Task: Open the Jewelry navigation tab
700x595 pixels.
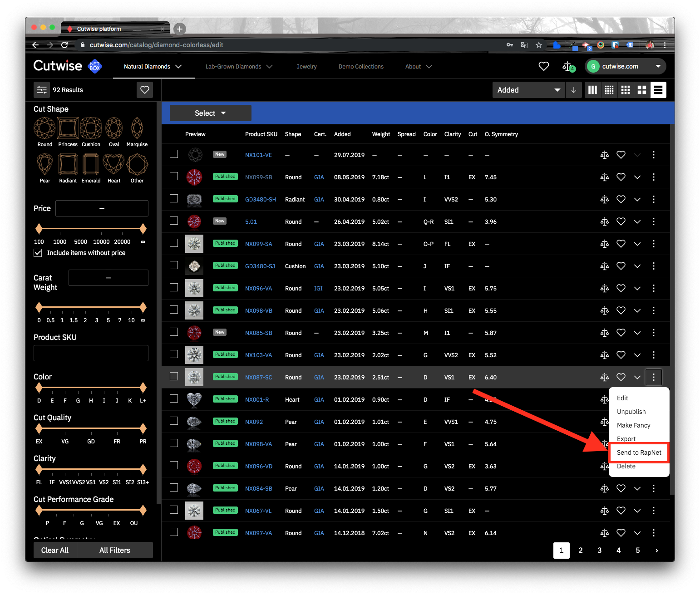Action: 306,67
